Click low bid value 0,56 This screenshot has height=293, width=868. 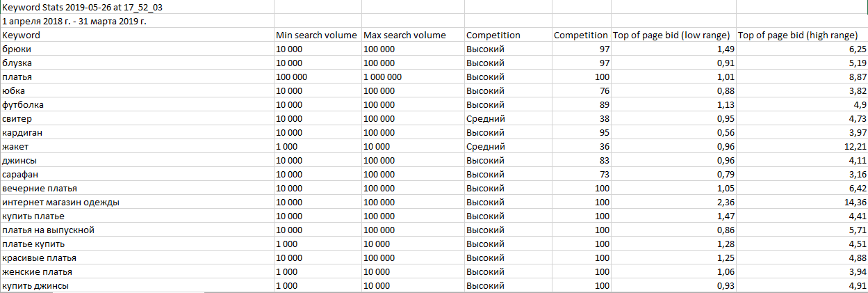click(673, 132)
